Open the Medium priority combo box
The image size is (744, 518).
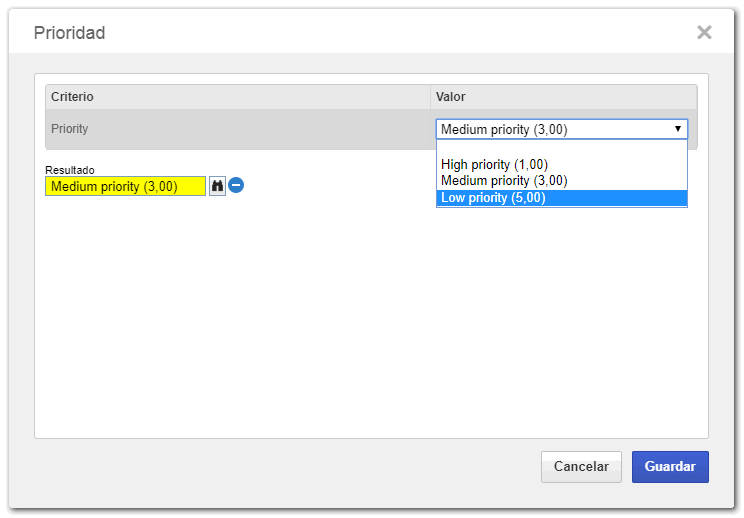pos(561,129)
